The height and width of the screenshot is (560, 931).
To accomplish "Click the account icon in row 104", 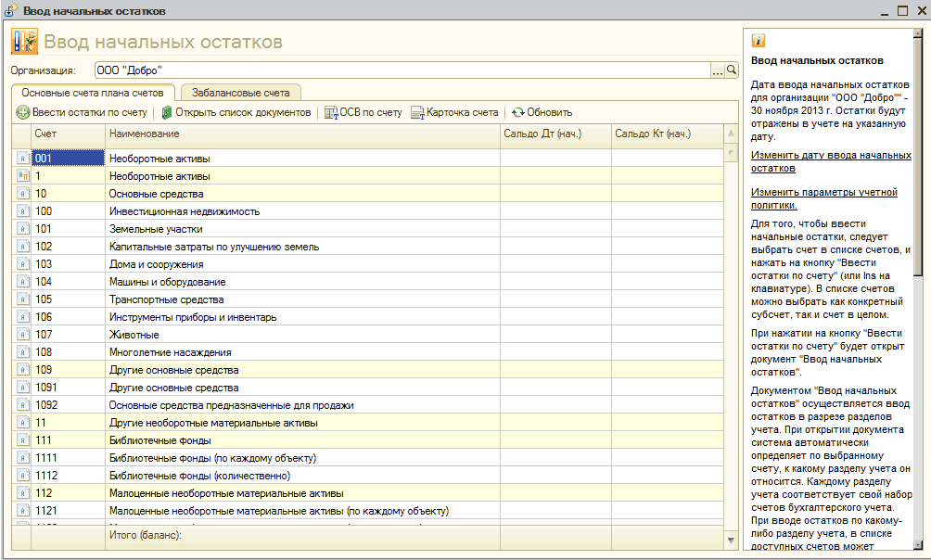I will [x=22, y=282].
